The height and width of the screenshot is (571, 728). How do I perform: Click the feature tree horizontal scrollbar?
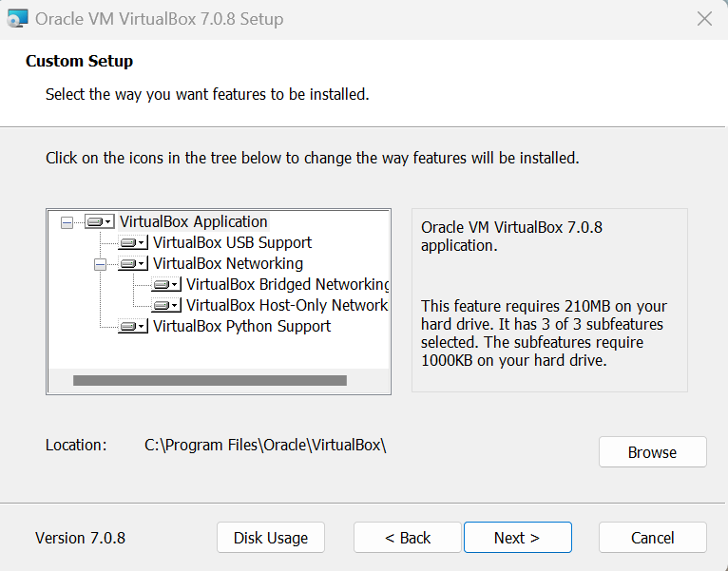210,381
